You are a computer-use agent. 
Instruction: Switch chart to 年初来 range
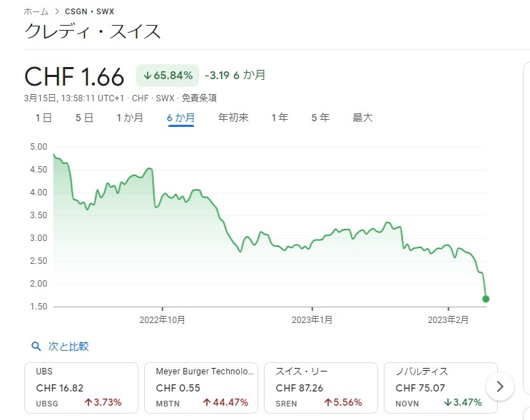point(233,118)
